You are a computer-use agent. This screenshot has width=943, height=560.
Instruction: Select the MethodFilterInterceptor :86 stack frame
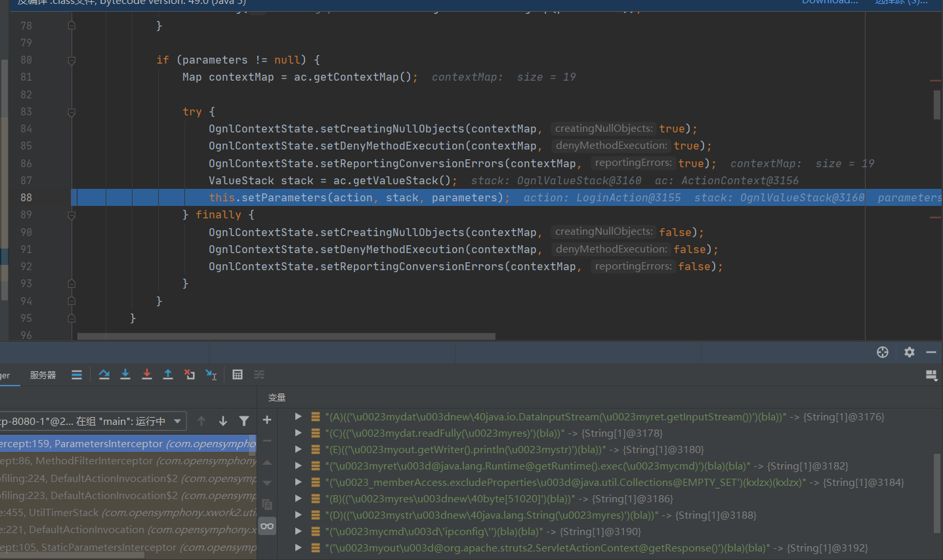[x=128, y=461]
